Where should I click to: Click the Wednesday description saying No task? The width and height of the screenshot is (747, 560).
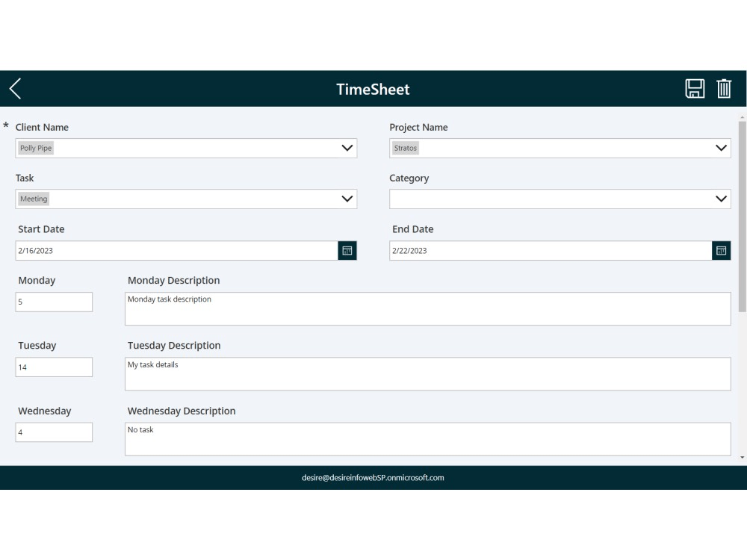[x=427, y=438]
